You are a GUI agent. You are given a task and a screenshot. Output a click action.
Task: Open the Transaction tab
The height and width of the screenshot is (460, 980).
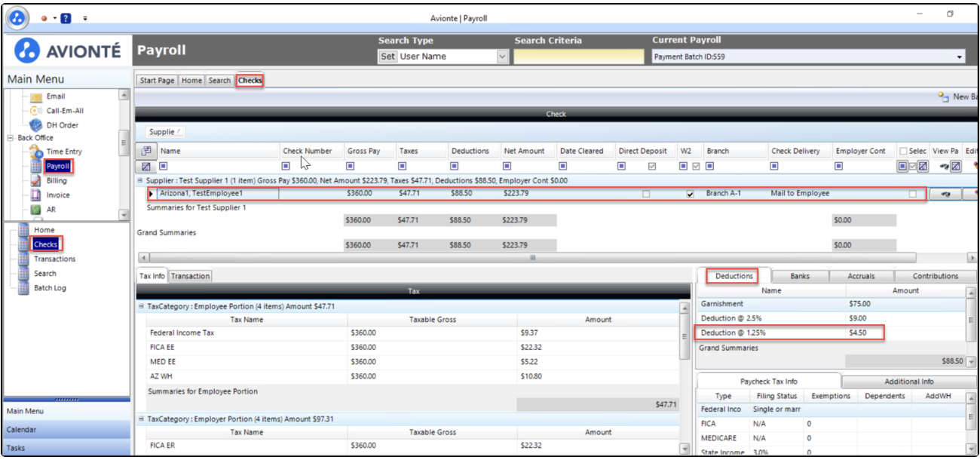click(190, 276)
